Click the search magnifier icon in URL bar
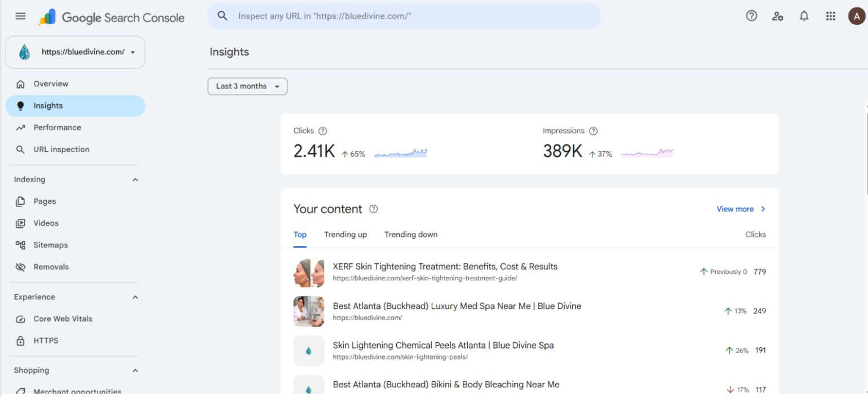Screen dimensions: 868x397 point(223,16)
